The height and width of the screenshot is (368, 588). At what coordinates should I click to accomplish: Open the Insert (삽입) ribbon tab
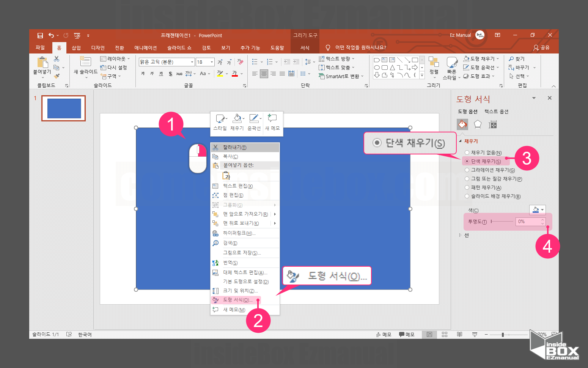[x=76, y=48]
